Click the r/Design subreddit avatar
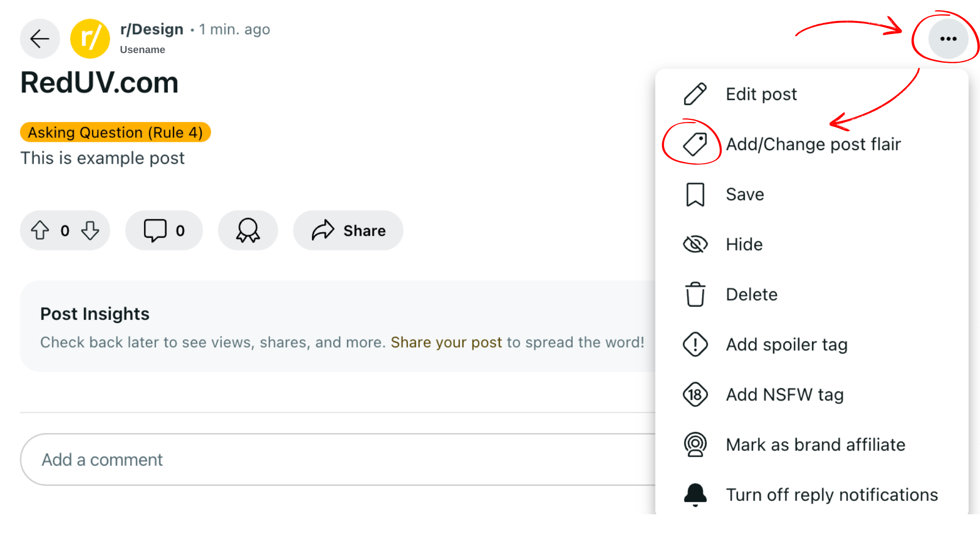The width and height of the screenshot is (980, 551). (90, 38)
